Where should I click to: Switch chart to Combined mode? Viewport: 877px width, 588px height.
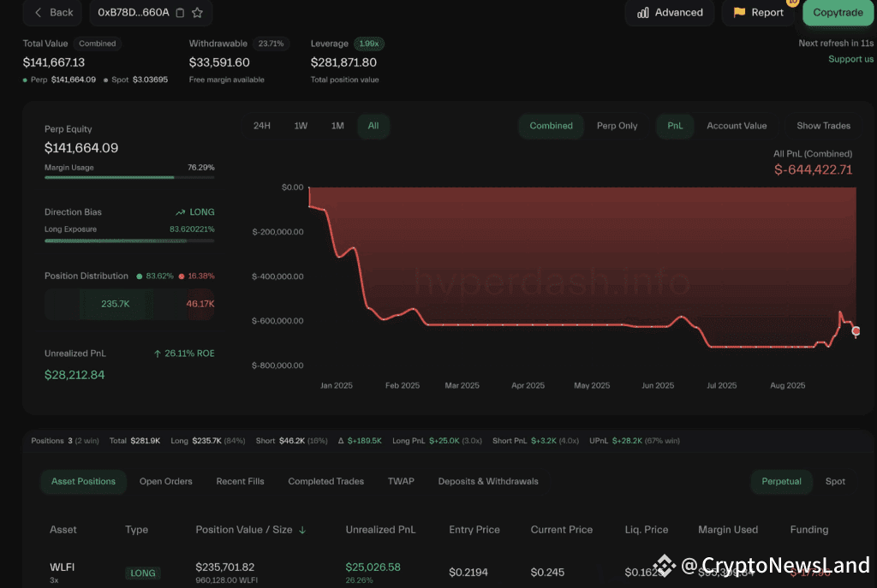pos(551,126)
